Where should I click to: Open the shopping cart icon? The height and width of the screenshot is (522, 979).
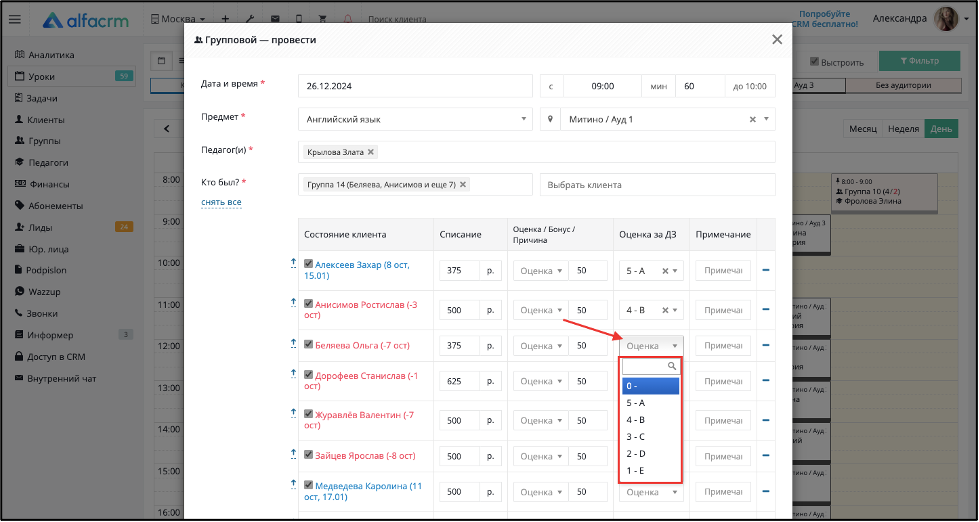pyautogui.click(x=323, y=19)
